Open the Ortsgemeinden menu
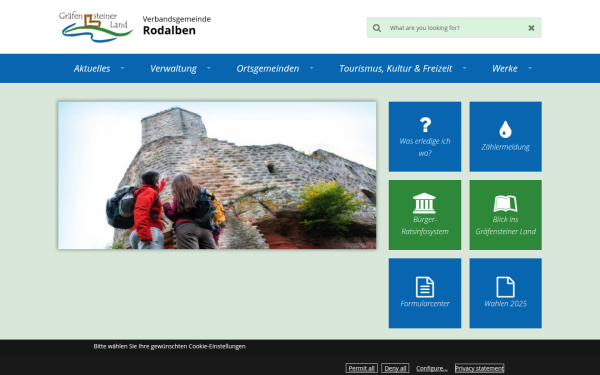Screen dimensions: 600x375 [267, 68]
